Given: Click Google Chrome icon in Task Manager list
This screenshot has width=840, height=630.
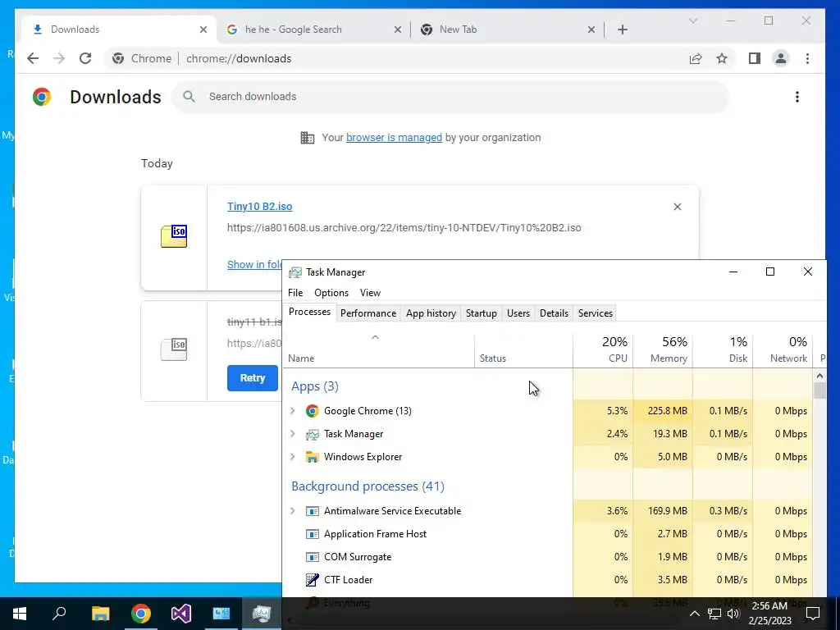Looking at the screenshot, I should tap(312, 411).
